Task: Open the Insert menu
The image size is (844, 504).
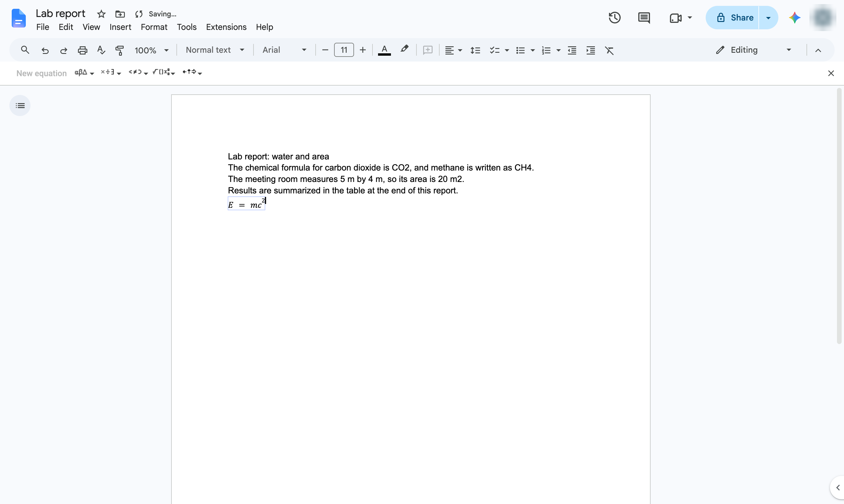Action: [120, 27]
